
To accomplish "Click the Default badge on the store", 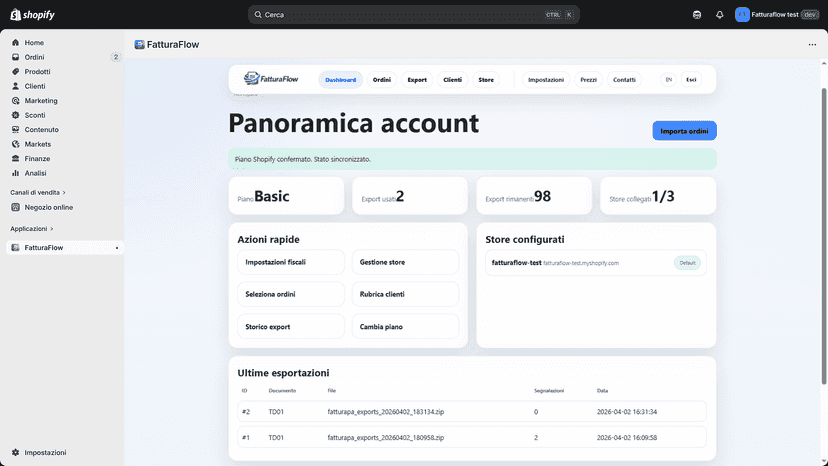I will [687, 263].
